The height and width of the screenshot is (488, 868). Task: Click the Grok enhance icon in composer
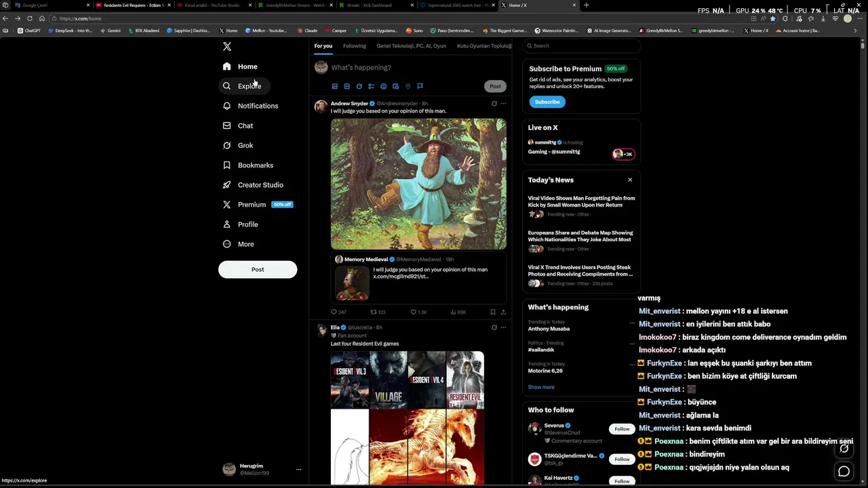click(x=359, y=86)
